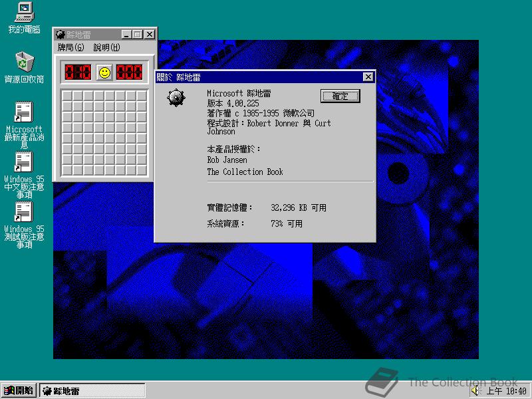Select the Windows 95 測試版注意事項 shortcut
Screen dimensions: 532x399
24,224
